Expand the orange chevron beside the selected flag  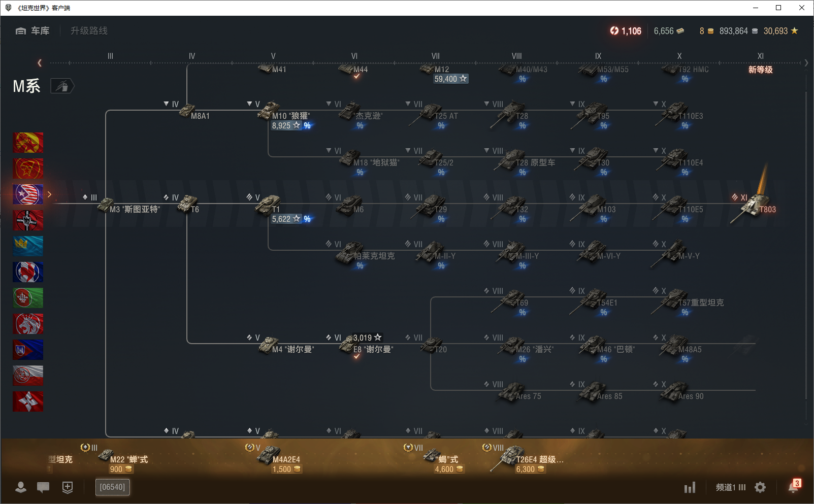click(x=49, y=194)
